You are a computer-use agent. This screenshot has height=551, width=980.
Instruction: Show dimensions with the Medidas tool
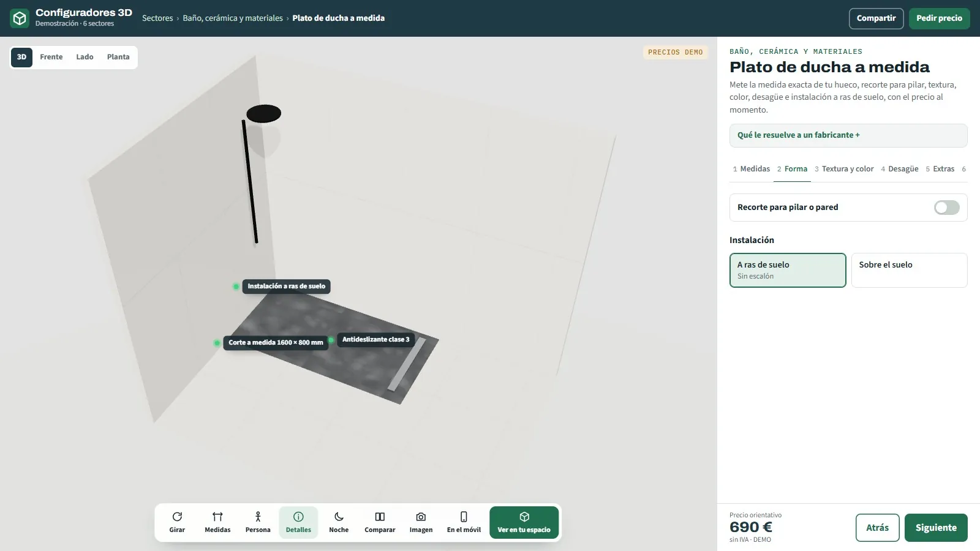coord(217,522)
